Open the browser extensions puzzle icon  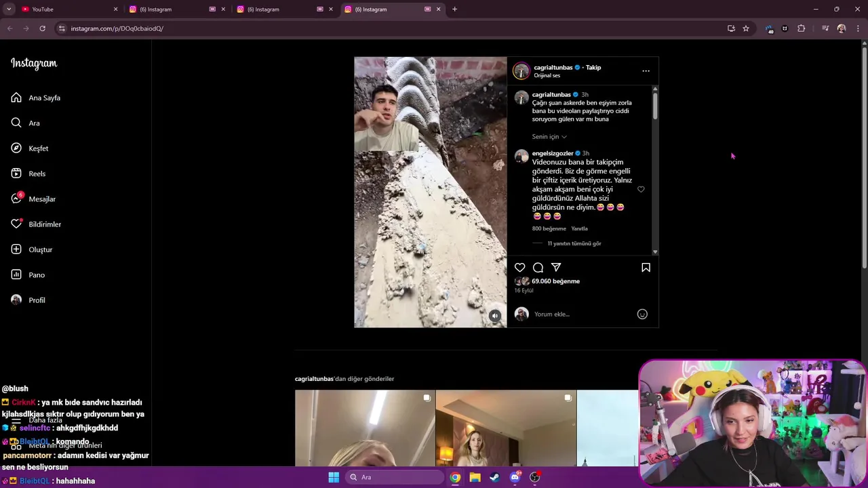tap(802, 28)
